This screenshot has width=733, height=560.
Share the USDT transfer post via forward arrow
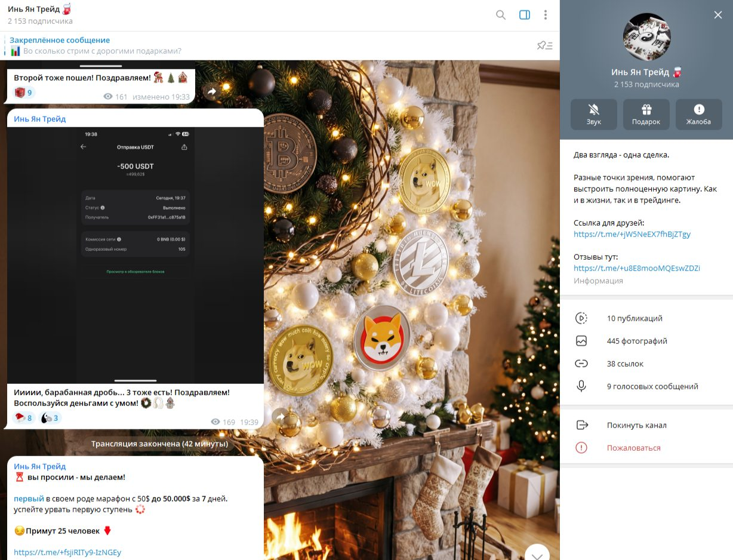click(281, 416)
